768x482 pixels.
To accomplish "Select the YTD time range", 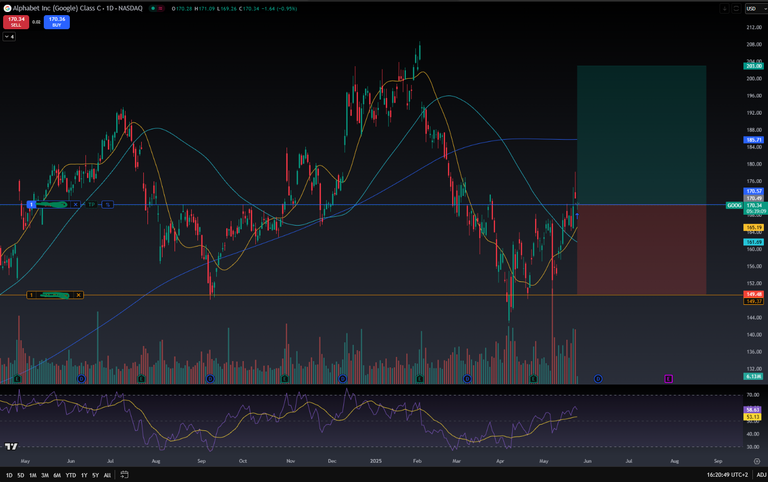I will tap(71, 475).
